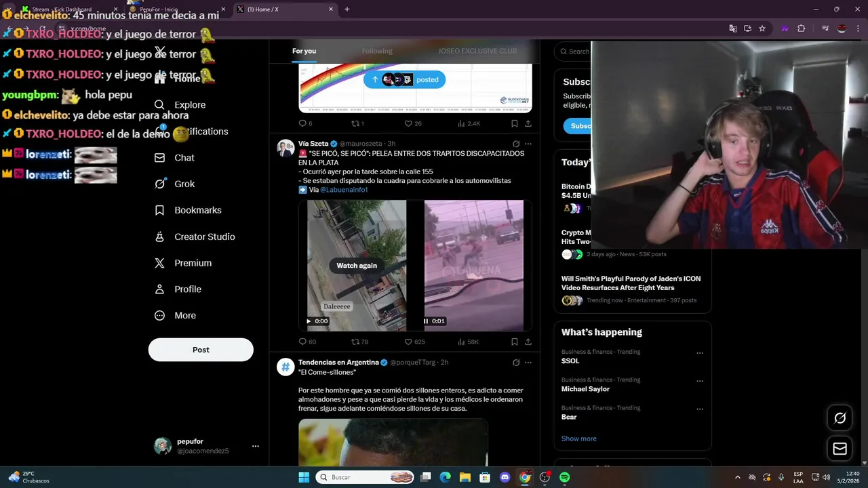
Task: Click Show more under What's happening
Action: tap(579, 439)
